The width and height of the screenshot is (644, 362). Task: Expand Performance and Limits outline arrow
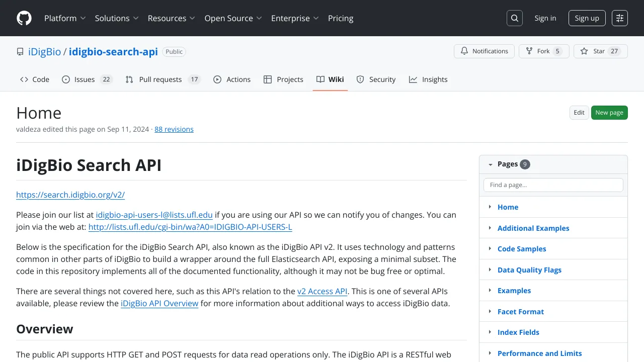[x=490, y=353]
